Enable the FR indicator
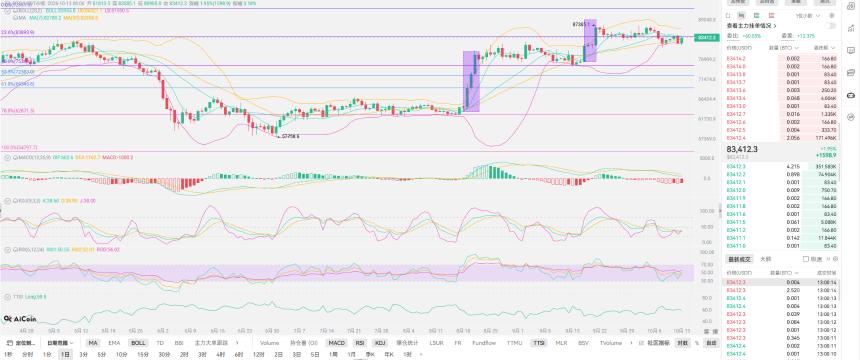The height and width of the screenshot is (360, 860). 457,343
